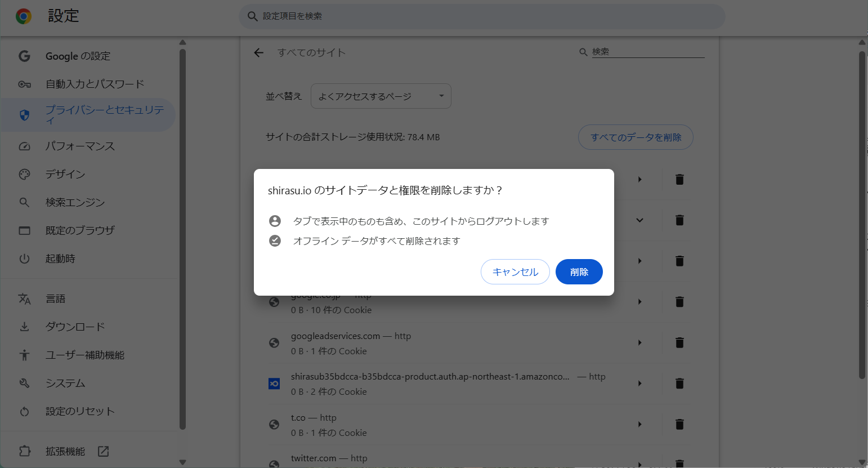Screen dimensions: 868x468
Task: Click the magnifier icon beside 検索エンジン
Action: (x=24, y=202)
